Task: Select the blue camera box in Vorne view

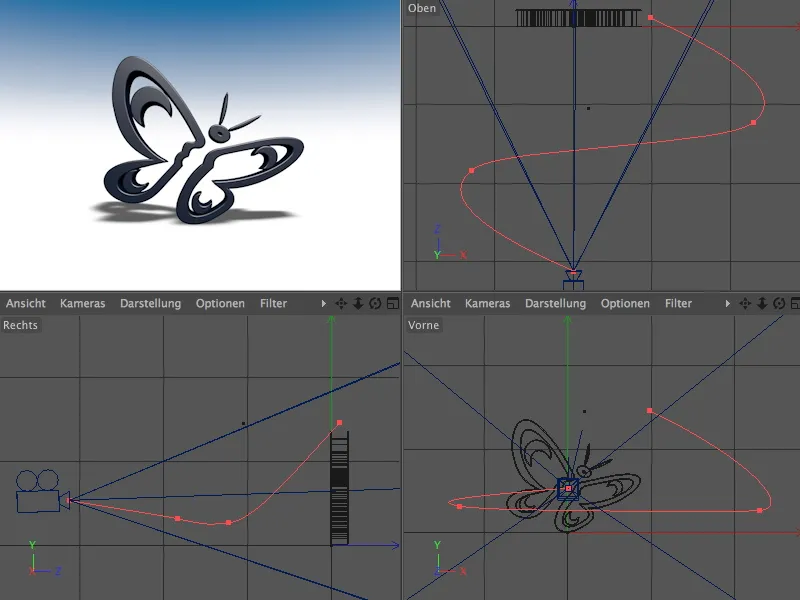Action: 568,489
